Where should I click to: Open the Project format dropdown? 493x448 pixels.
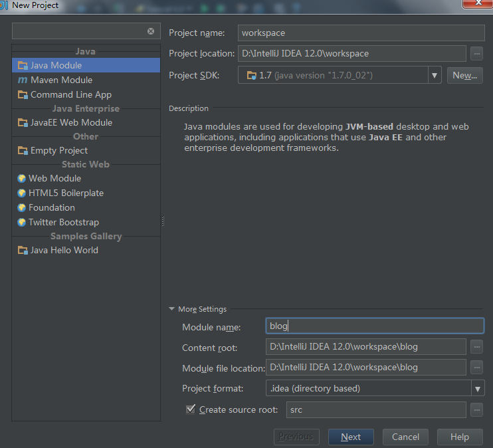click(477, 389)
